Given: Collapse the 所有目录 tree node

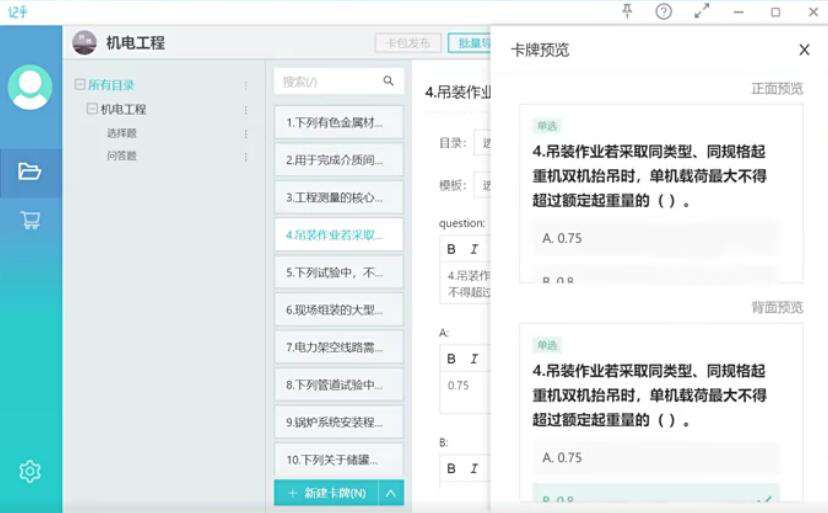Looking at the screenshot, I should point(80,85).
